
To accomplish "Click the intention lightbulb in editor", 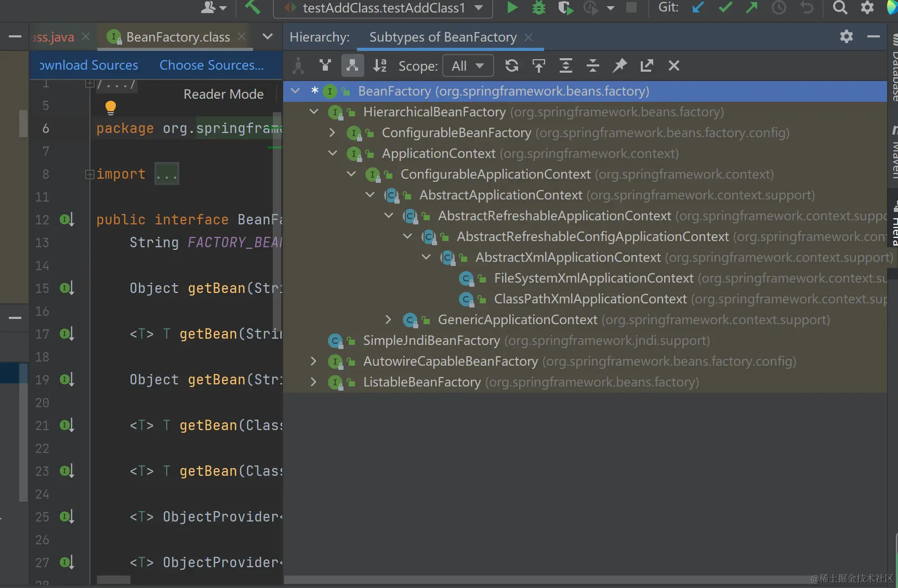I will click(110, 108).
